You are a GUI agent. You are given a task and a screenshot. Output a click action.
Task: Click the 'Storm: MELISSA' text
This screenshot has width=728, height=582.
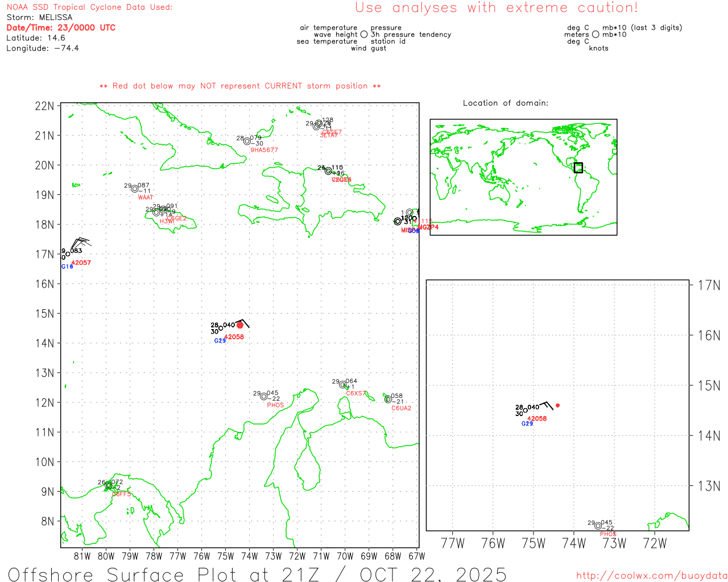[39, 18]
